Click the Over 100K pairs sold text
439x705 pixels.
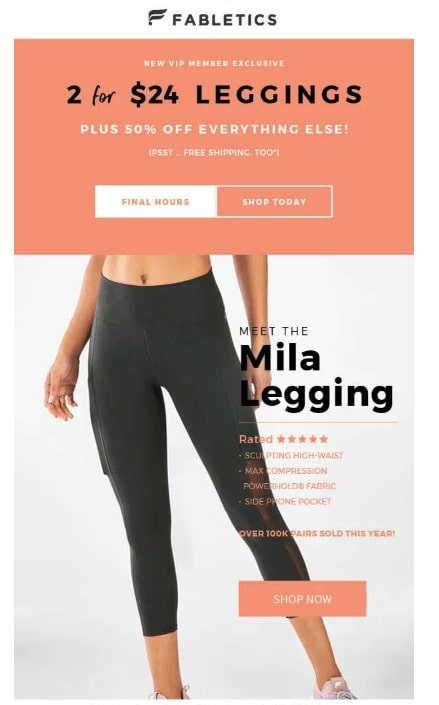[x=317, y=534]
